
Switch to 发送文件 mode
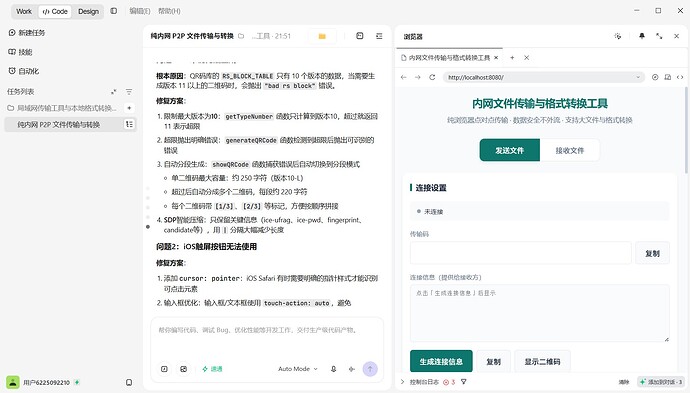pos(510,150)
